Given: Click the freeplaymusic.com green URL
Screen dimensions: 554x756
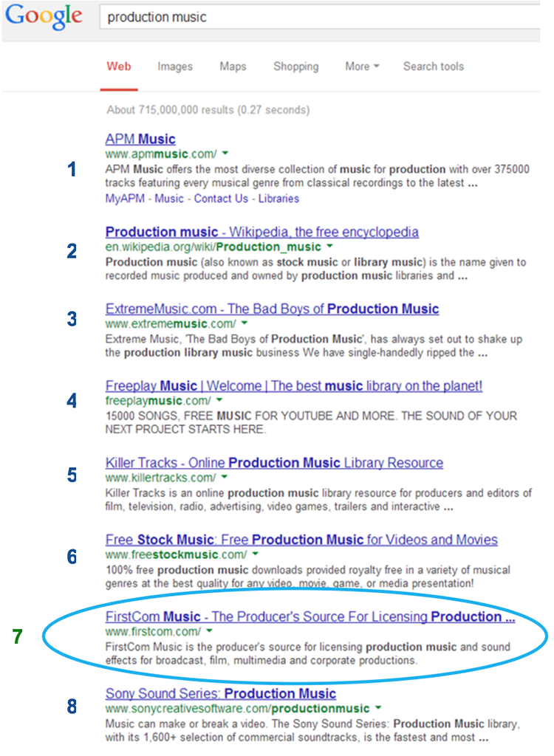Looking at the screenshot, I should (x=158, y=401).
